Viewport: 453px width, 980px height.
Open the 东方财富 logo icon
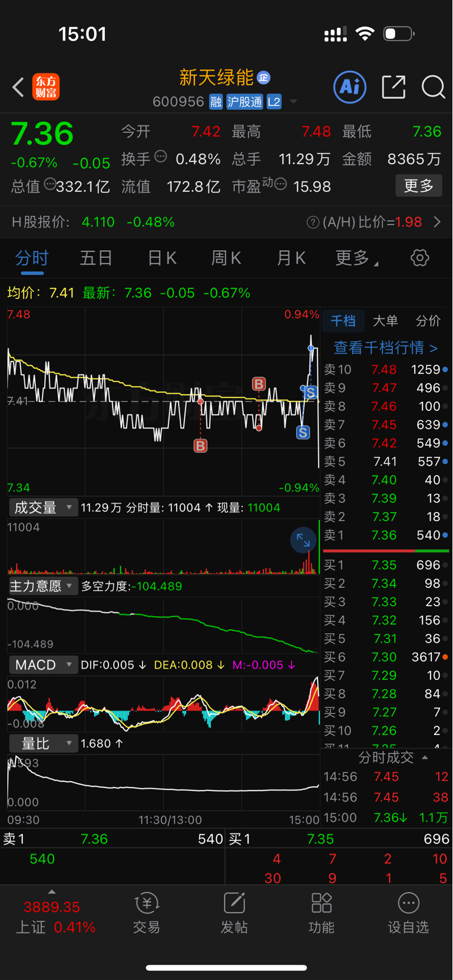pos(46,87)
